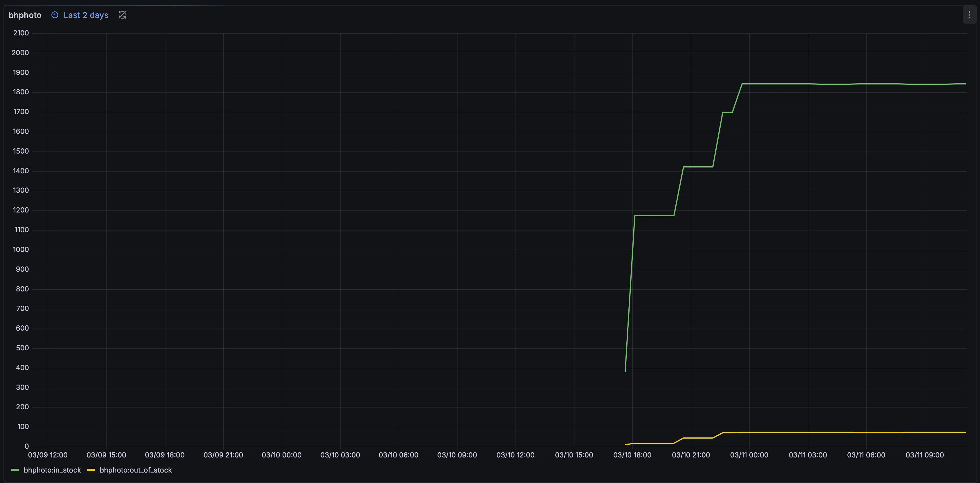This screenshot has height=483, width=980.
Task: Click the 03/11 00:00 x-axis label
Action: pyautogui.click(x=749, y=455)
